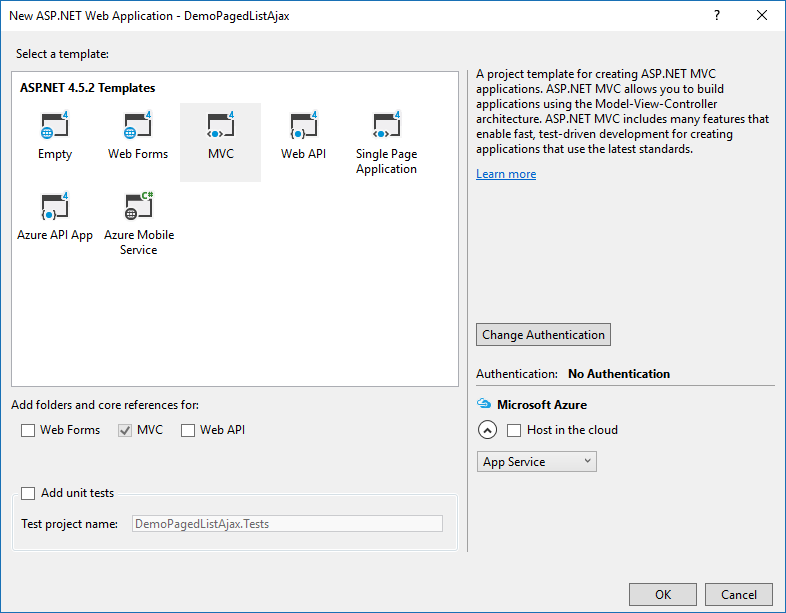786x613 pixels.
Task: Select the Single Page Application template icon
Action: [x=386, y=125]
